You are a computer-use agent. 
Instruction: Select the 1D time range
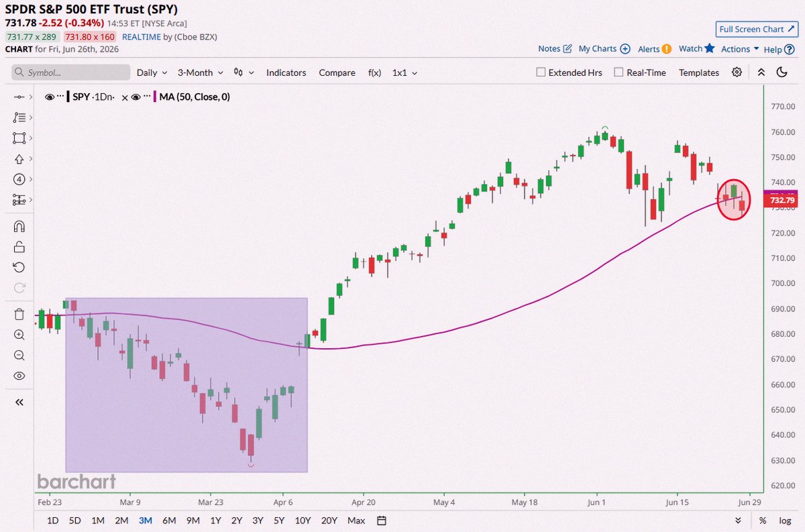click(x=52, y=521)
